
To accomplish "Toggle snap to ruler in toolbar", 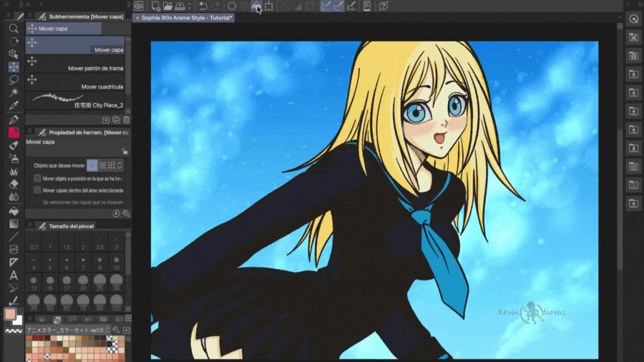I will point(326,6).
